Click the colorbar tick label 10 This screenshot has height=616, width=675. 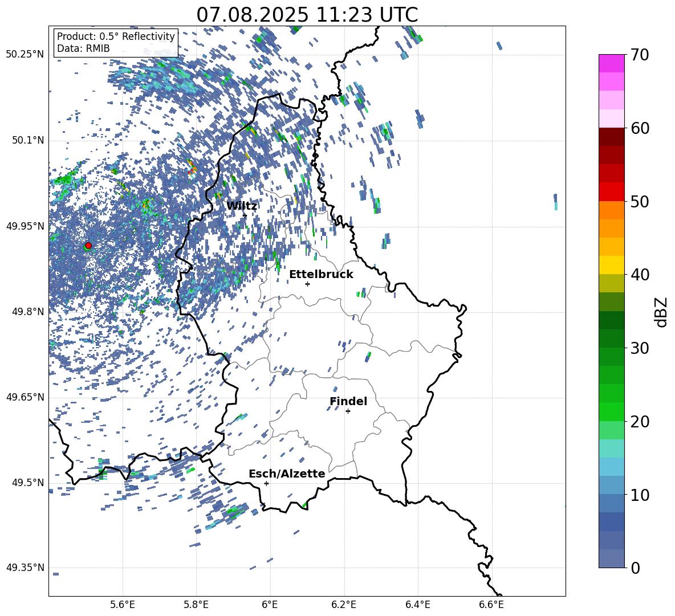pyautogui.click(x=640, y=495)
